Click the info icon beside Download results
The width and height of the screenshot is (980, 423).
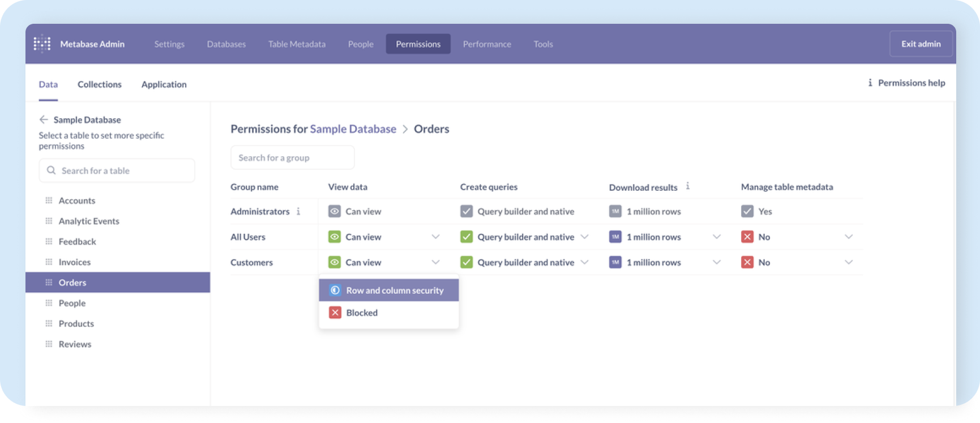(x=688, y=186)
